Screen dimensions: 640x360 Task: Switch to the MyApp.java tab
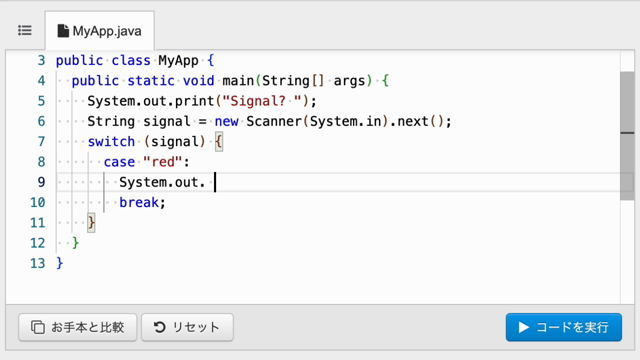pos(100,31)
